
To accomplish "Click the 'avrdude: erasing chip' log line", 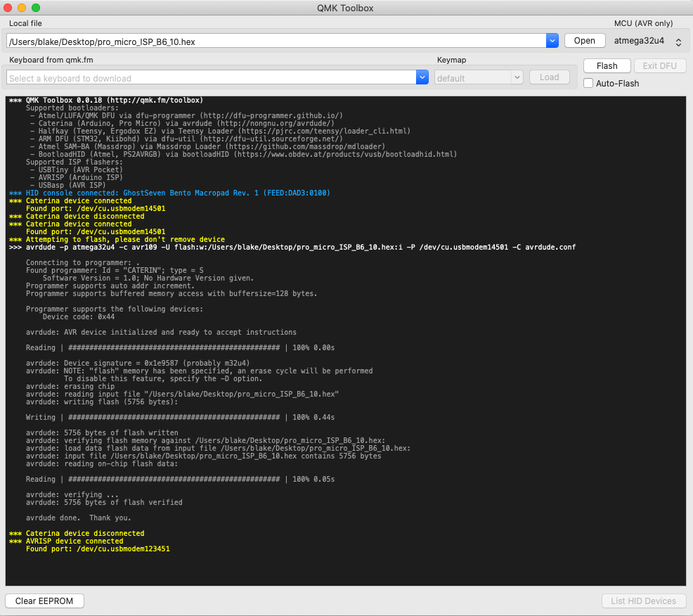I will [x=70, y=386].
